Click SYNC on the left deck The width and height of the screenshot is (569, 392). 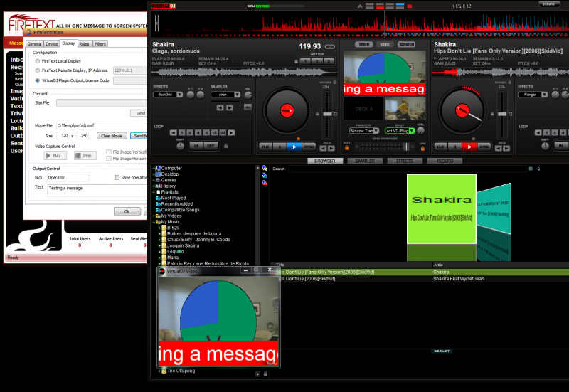point(310,147)
